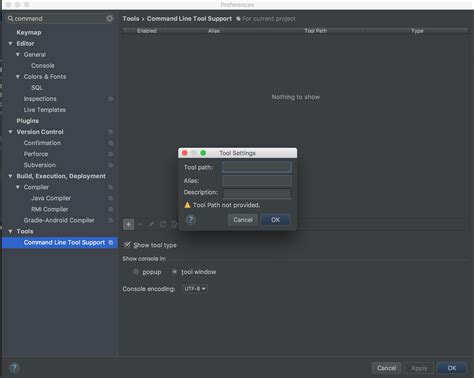Click project-level icon beside Java Compiler
474x378 pixels.
(111, 198)
